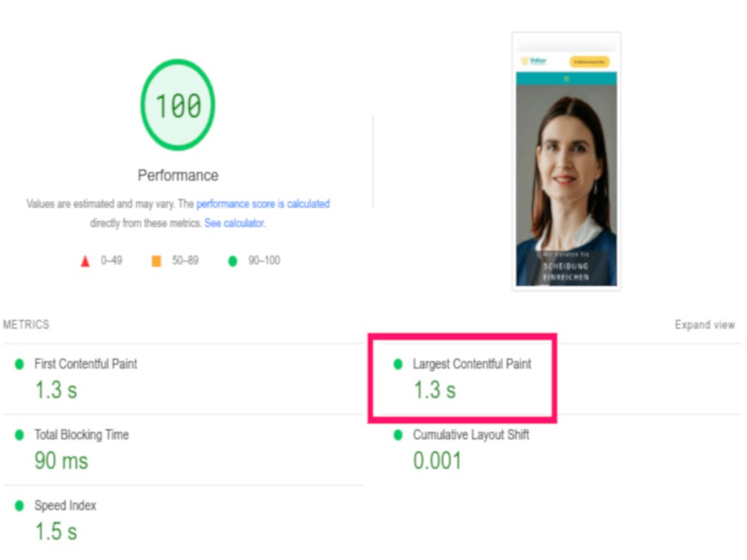Click the green dot beside Largest Contentful Paint
Image resolution: width=747 pixels, height=560 pixels.
click(398, 364)
